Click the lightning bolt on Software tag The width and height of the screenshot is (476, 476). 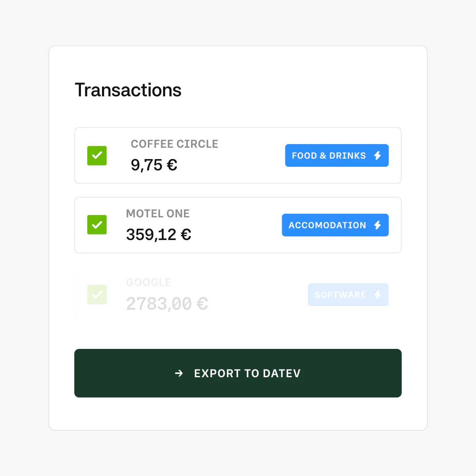coord(378,295)
